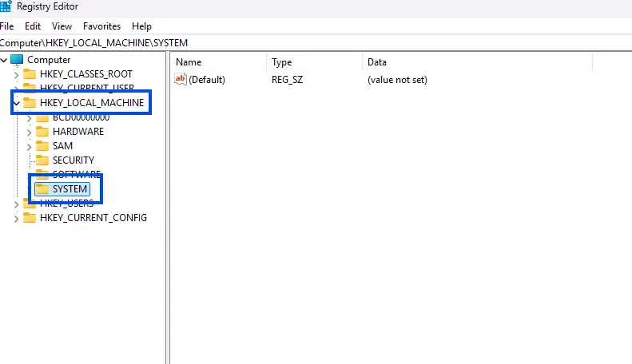Screen dimensions: 632x364
Task: Expand the HKEY_CURRENT_CONFIG key arrow
Action: tap(17, 218)
